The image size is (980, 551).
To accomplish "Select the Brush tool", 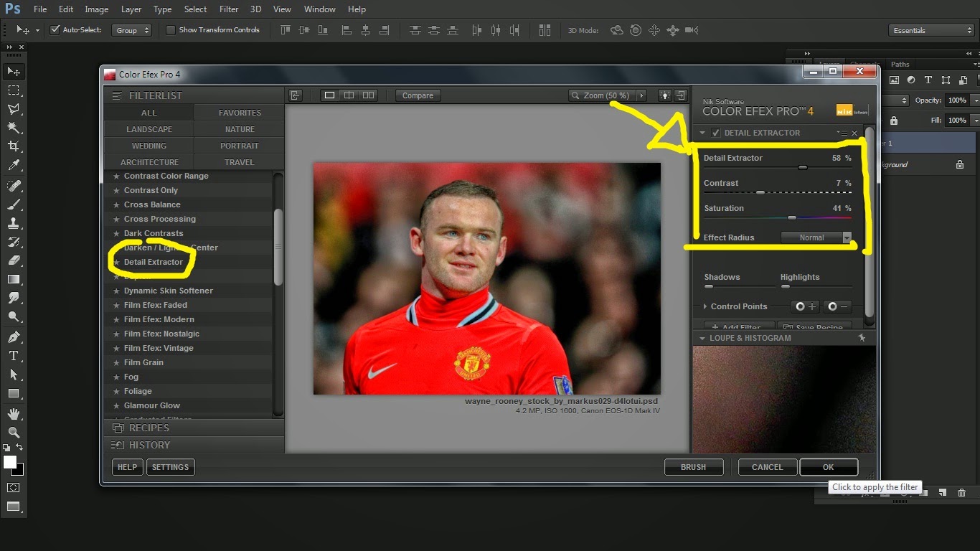I will click(x=14, y=204).
